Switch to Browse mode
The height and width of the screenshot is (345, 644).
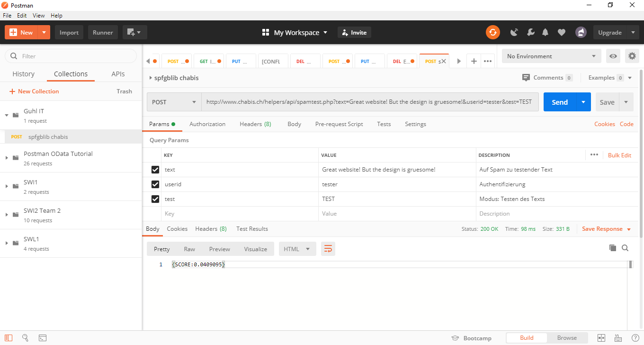[x=567, y=338]
